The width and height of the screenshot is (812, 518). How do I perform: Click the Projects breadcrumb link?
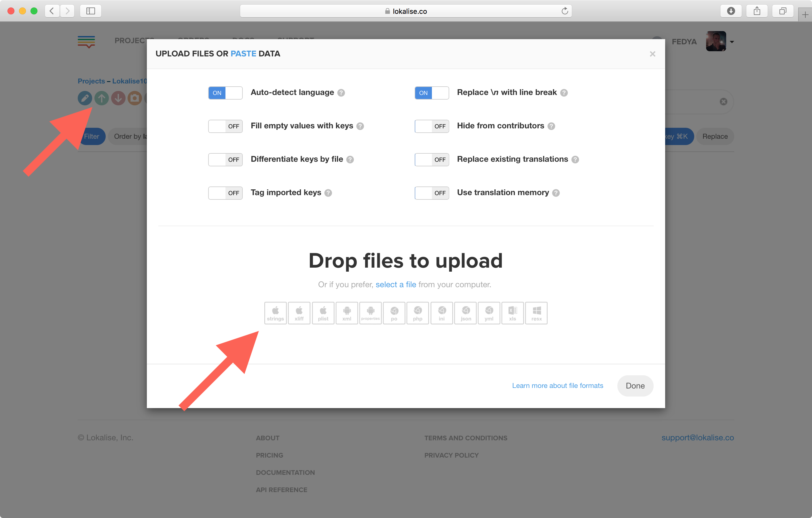pos(91,81)
